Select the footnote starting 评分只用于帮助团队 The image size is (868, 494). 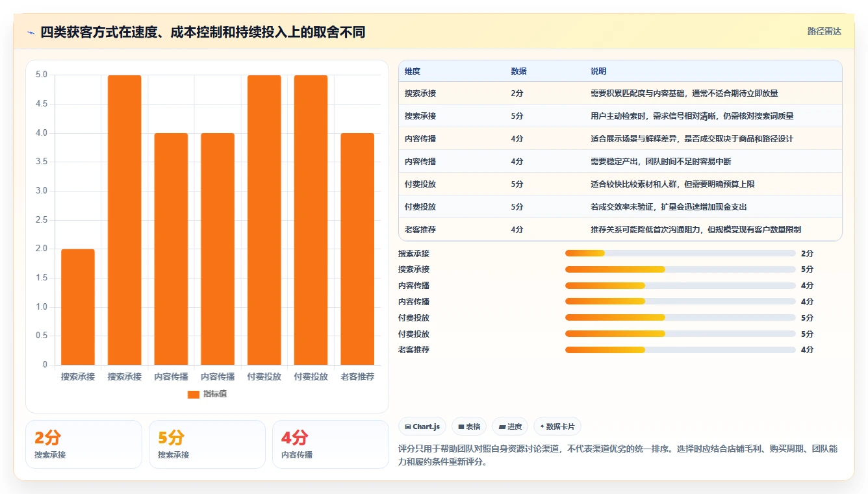pyautogui.click(x=617, y=456)
